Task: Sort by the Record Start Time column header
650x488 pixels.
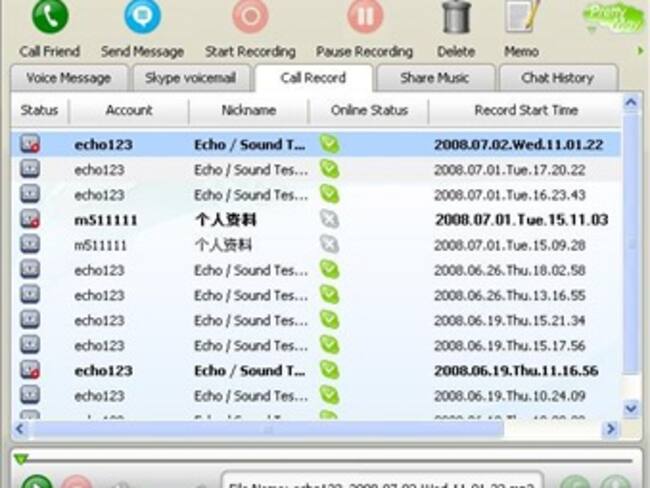Action: pyautogui.click(x=525, y=110)
